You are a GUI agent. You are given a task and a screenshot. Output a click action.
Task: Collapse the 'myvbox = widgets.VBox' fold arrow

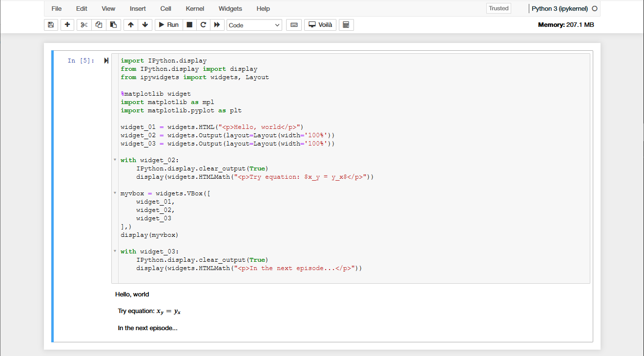pos(115,193)
